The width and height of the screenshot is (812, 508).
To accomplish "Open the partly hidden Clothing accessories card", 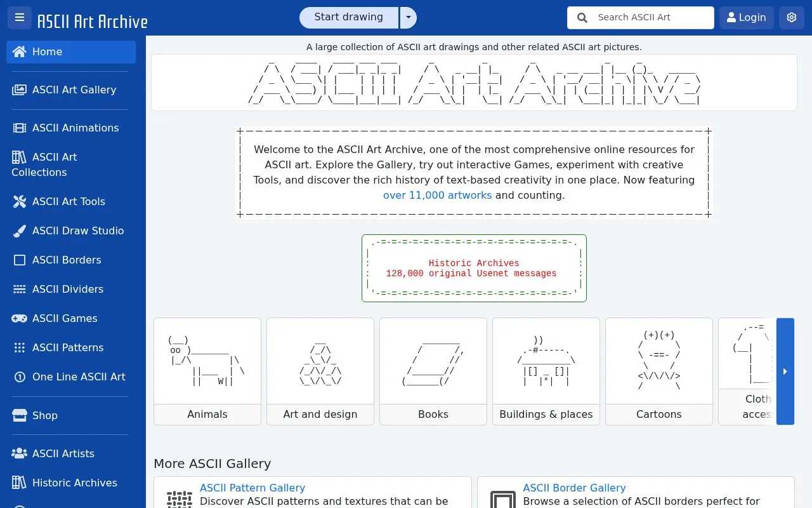I will point(747,371).
